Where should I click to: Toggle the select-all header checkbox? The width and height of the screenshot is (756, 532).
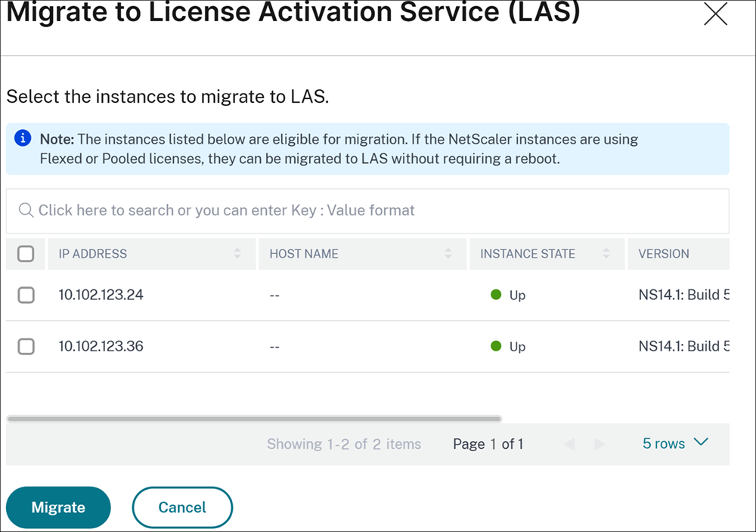(x=26, y=253)
